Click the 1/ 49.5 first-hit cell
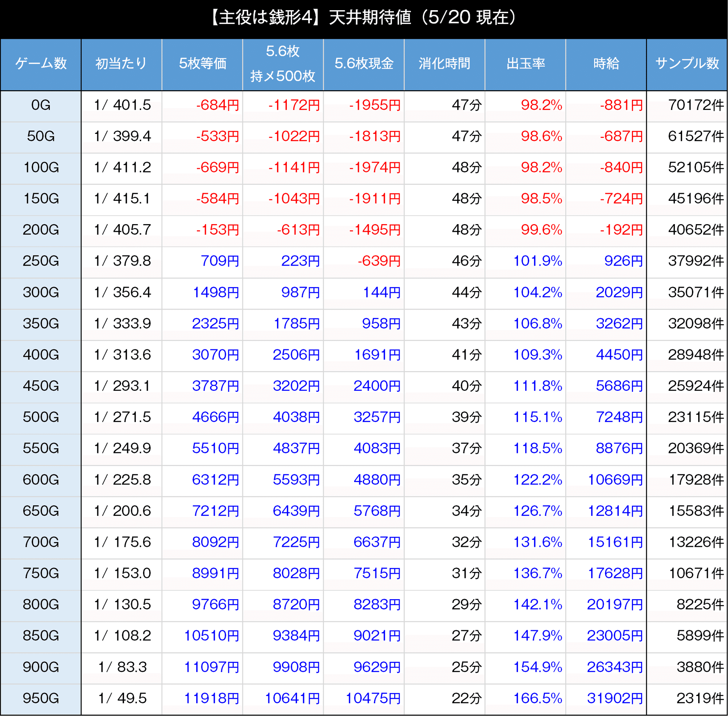 [x=122, y=698]
